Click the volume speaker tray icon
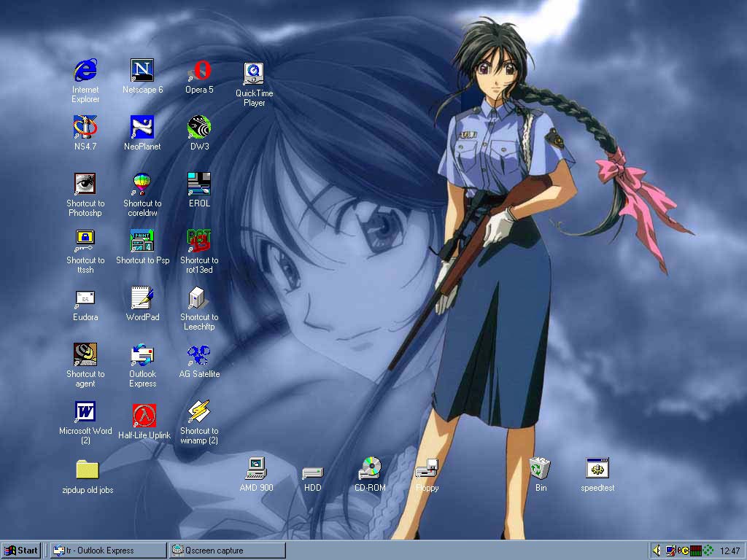 coord(657,551)
